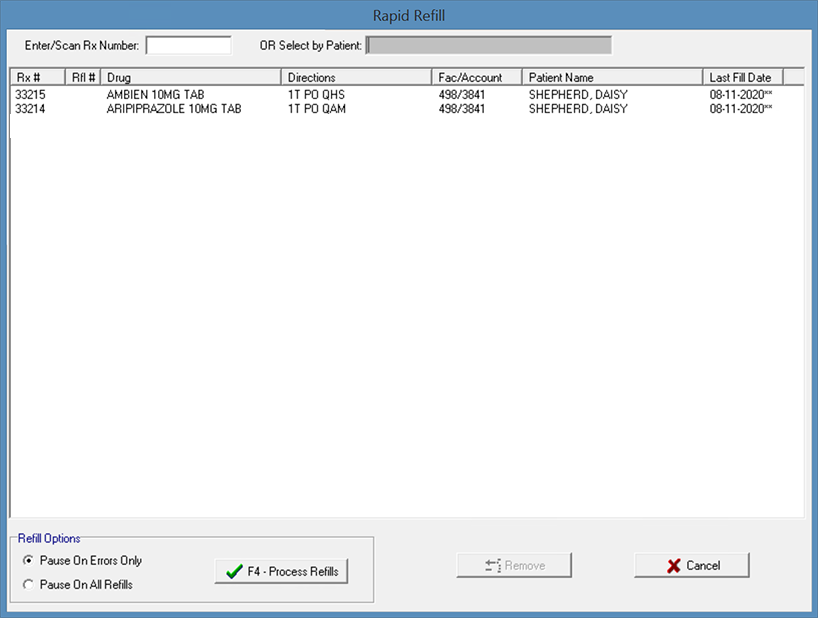This screenshot has height=618, width=818.
Task: Click the red X Cancel icon
Action: pyautogui.click(x=674, y=566)
